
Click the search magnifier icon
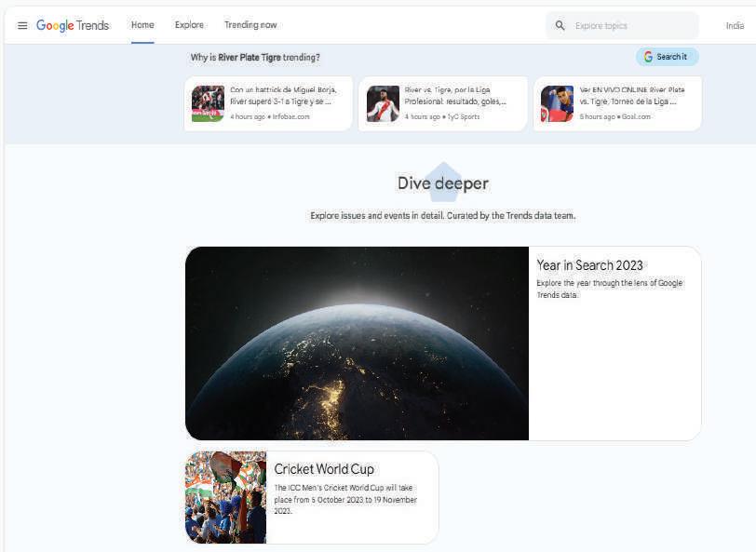pos(560,25)
